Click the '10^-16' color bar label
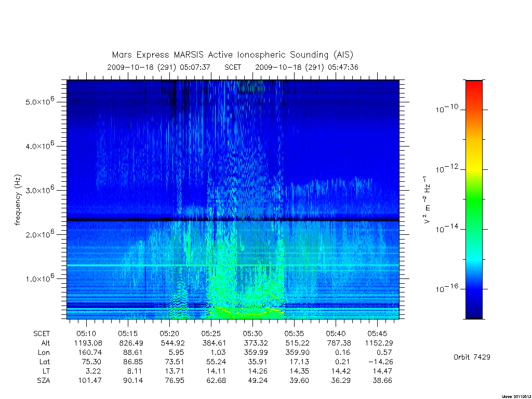This screenshot has width=532, height=399. [447, 288]
